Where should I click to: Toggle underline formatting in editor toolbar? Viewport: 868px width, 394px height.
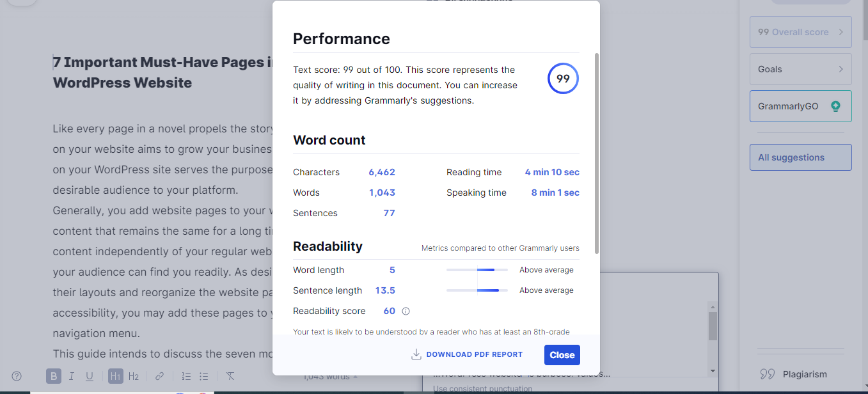pyautogui.click(x=89, y=376)
